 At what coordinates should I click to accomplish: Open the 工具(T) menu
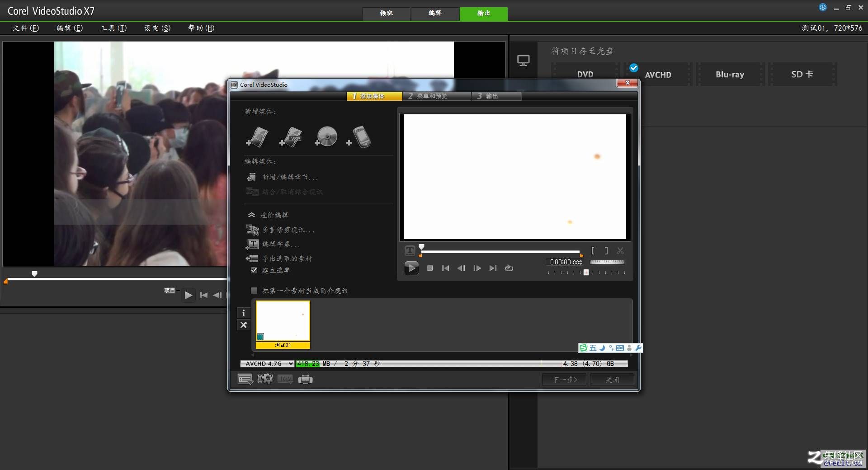pyautogui.click(x=113, y=28)
